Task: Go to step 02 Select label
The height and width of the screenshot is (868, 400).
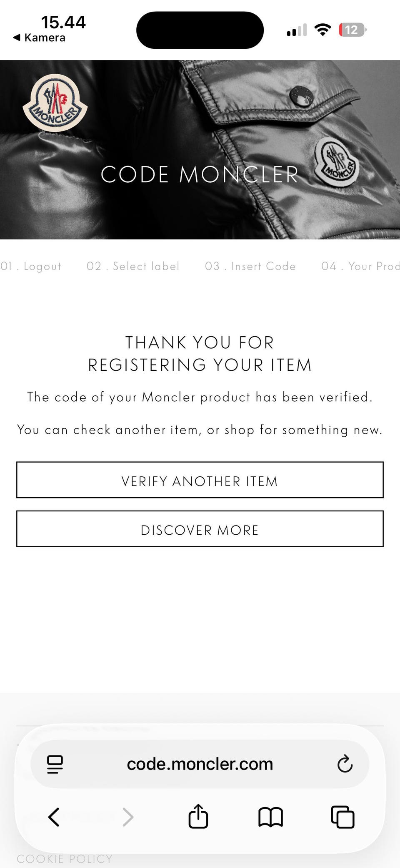Action: point(133,266)
